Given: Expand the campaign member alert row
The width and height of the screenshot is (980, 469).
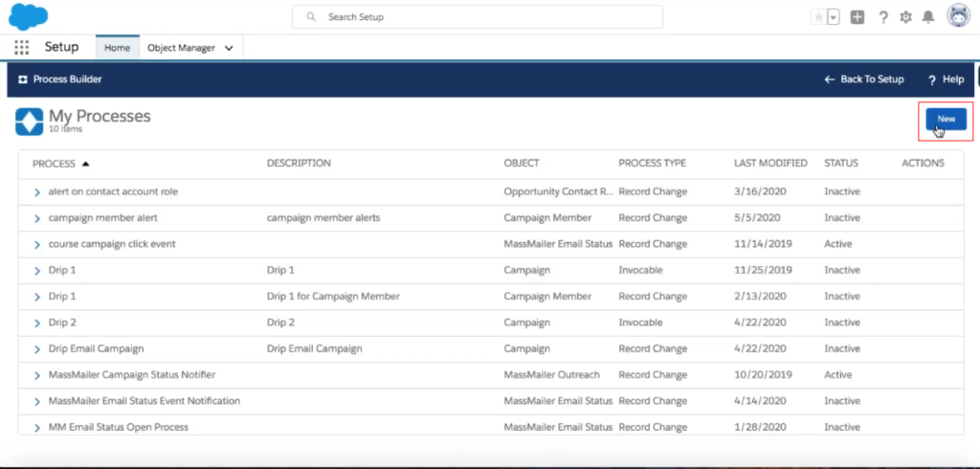Looking at the screenshot, I should point(37,218).
